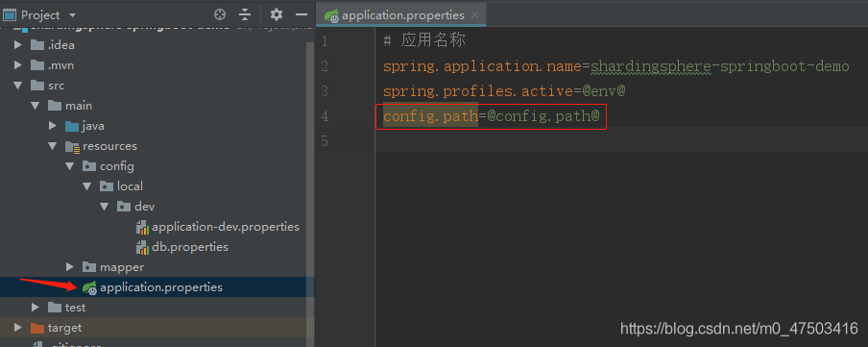
Task: Select the .mvn folder icon
Action: click(37, 65)
